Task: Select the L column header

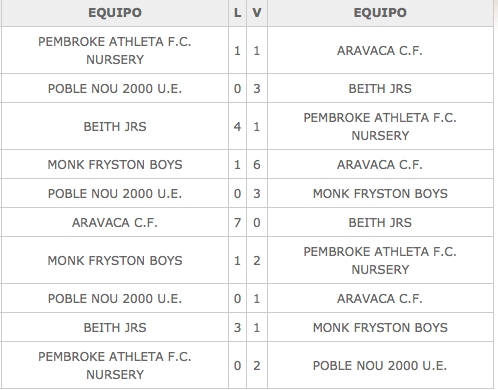Action: [x=237, y=13]
